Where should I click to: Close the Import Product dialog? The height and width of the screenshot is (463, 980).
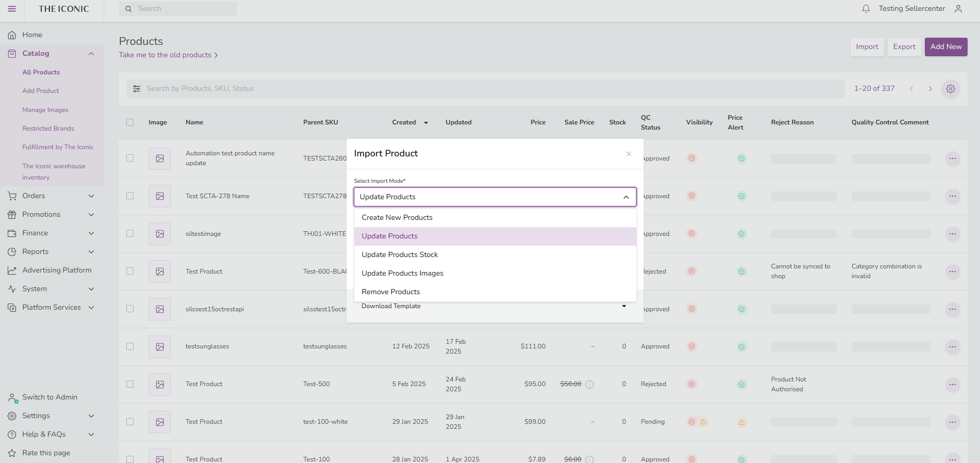pyautogui.click(x=629, y=154)
